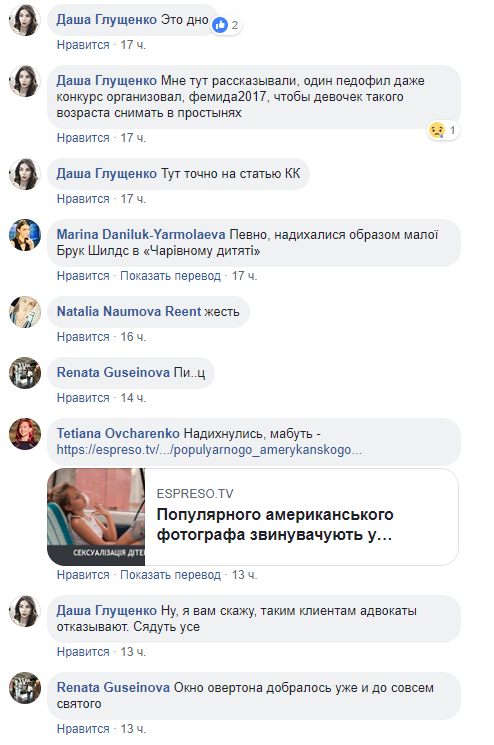Screen dimensions: 494x745
Task: Open Renata Guseinova's avatar beside "Пи..ц"
Action: [25, 373]
